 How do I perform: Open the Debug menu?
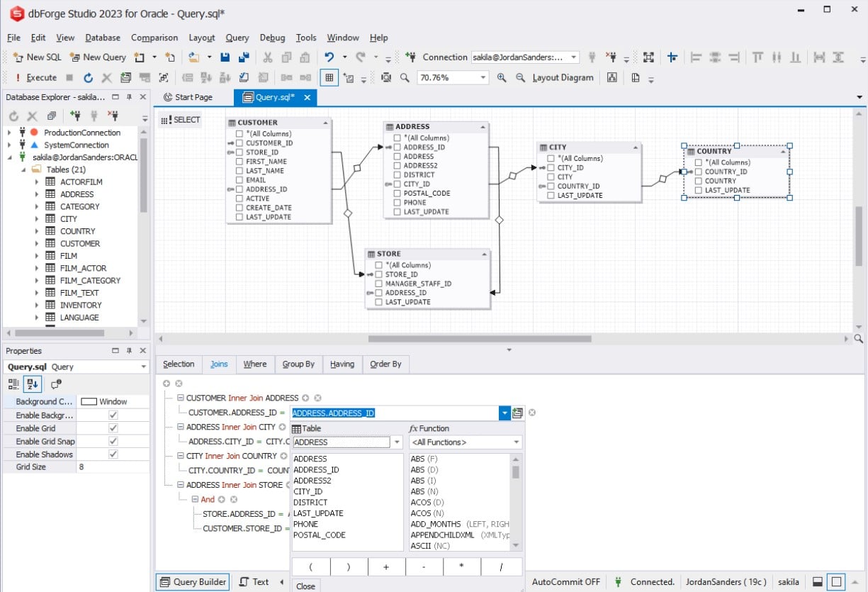point(273,38)
